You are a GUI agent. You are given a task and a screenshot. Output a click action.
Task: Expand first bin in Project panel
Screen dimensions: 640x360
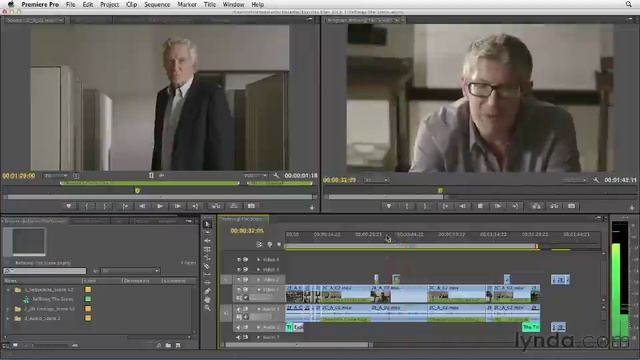(x=8, y=290)
